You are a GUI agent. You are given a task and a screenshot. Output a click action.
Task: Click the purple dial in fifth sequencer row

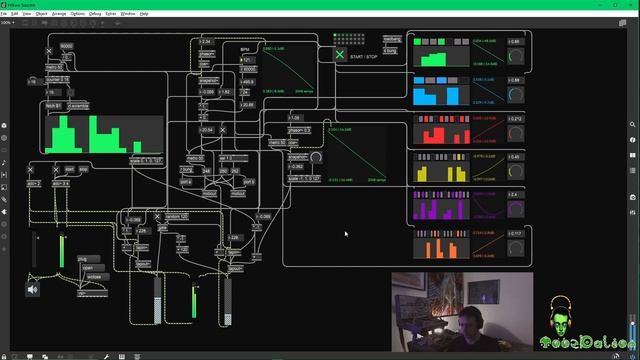point(516,209)
